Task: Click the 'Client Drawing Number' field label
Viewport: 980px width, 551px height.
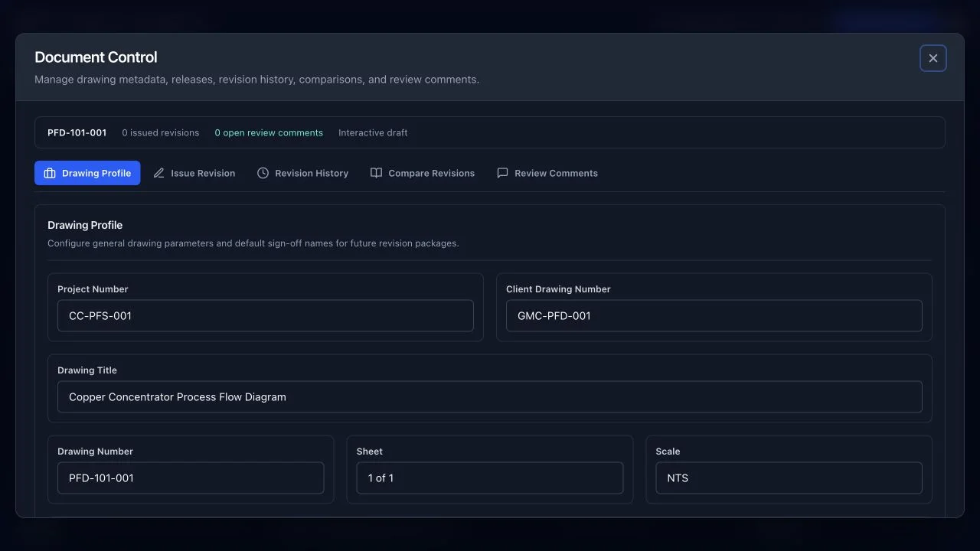Action: point(558,289)
